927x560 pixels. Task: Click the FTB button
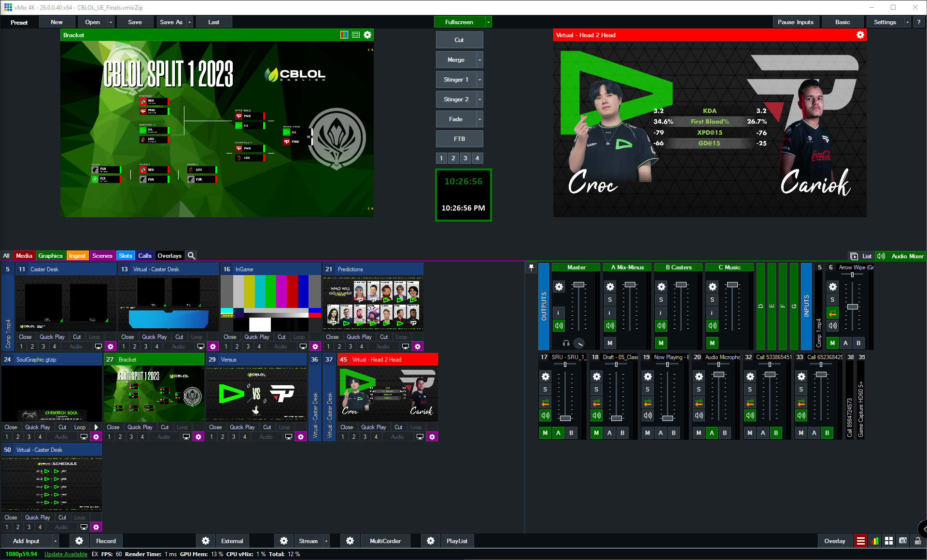[x=459, y=139]
